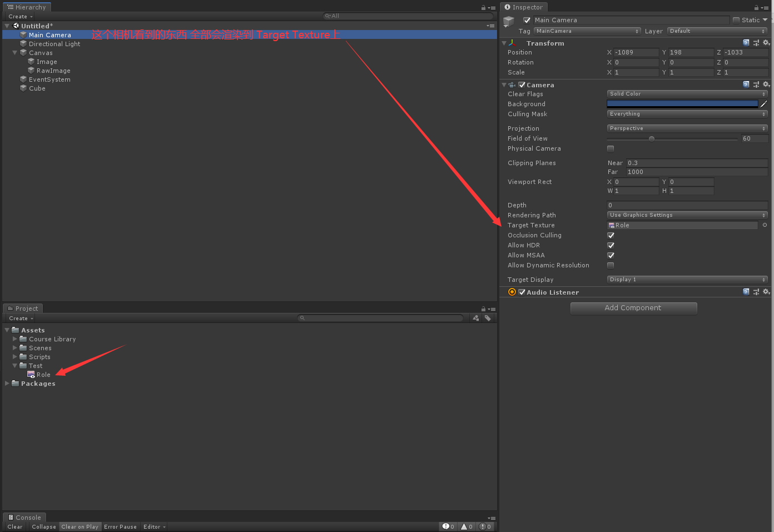Lock the Inspector panel with the padlock icon
The height and width of the screenshot is (532, 774).
point(756,8)
